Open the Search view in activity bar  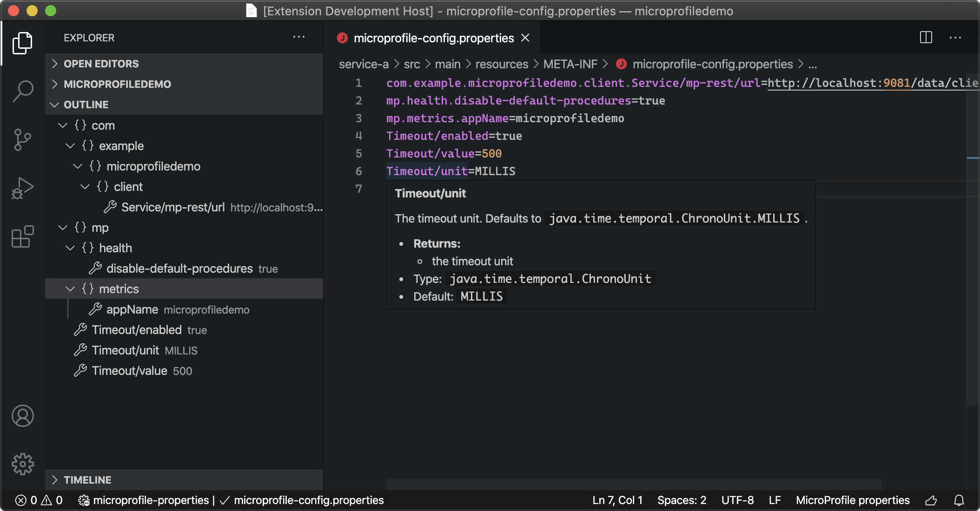[x=22, y=91]
